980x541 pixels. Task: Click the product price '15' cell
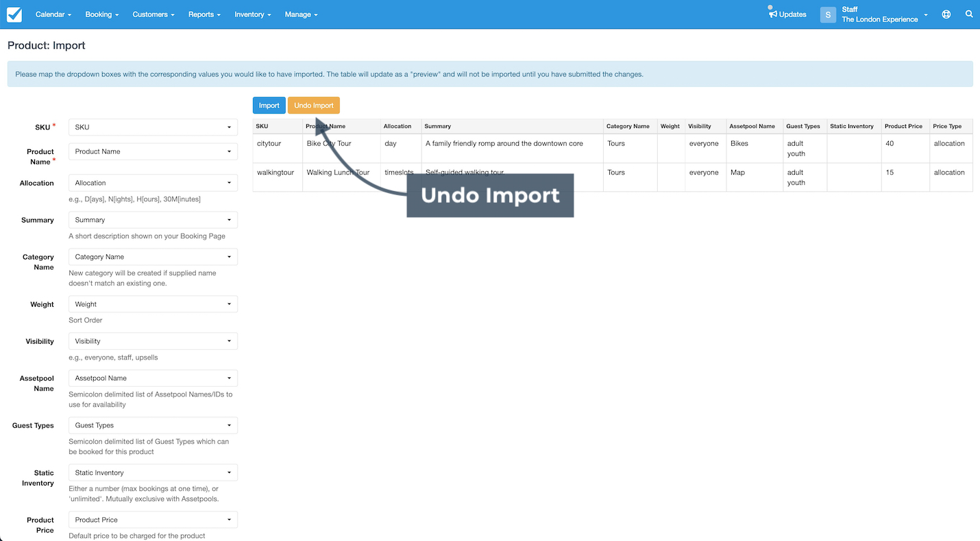905,177
